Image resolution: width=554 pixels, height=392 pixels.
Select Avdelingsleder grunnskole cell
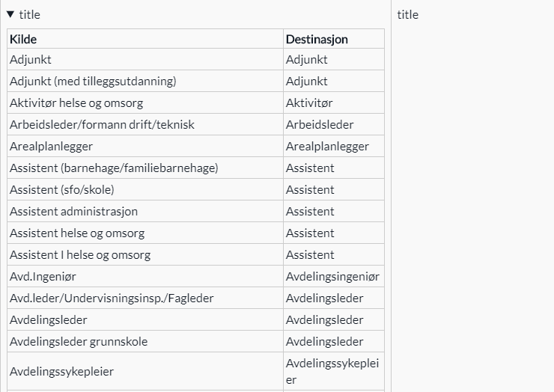tap(79, 342)
